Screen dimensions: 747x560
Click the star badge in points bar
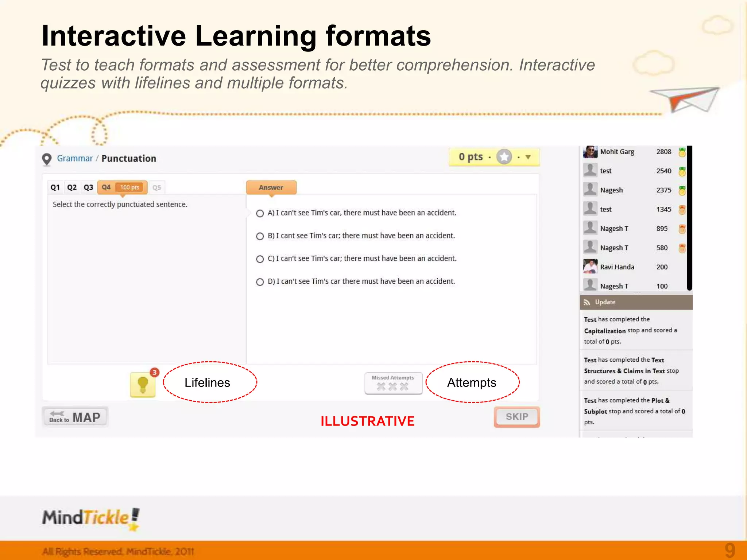504,157
